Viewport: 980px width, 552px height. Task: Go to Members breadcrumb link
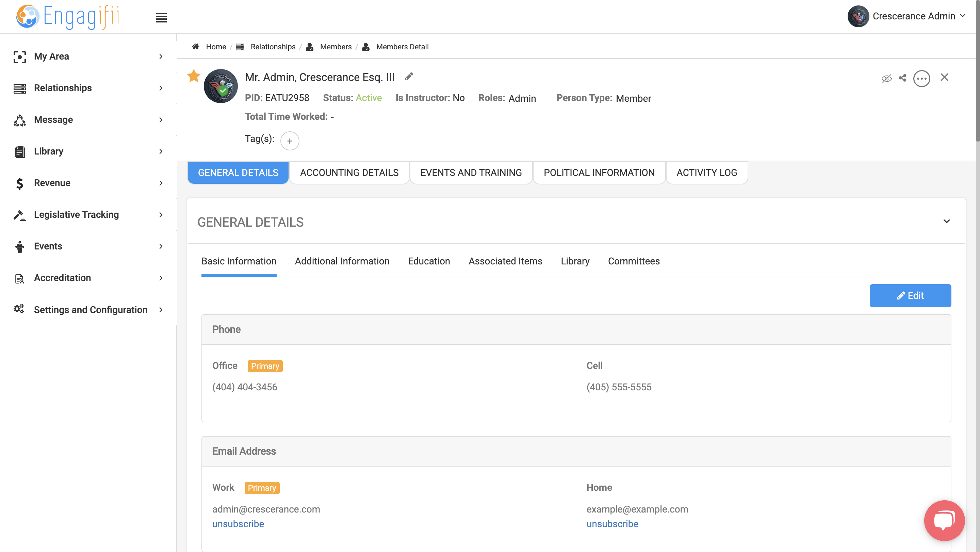click(336, 46)
